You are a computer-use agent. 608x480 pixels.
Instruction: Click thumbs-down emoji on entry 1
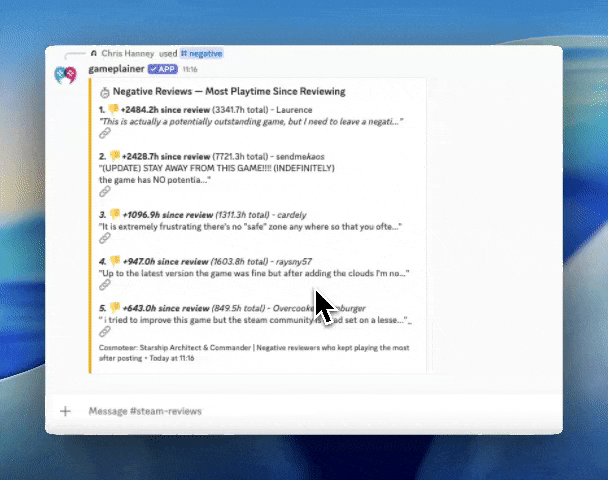click(x=113, y=109)
